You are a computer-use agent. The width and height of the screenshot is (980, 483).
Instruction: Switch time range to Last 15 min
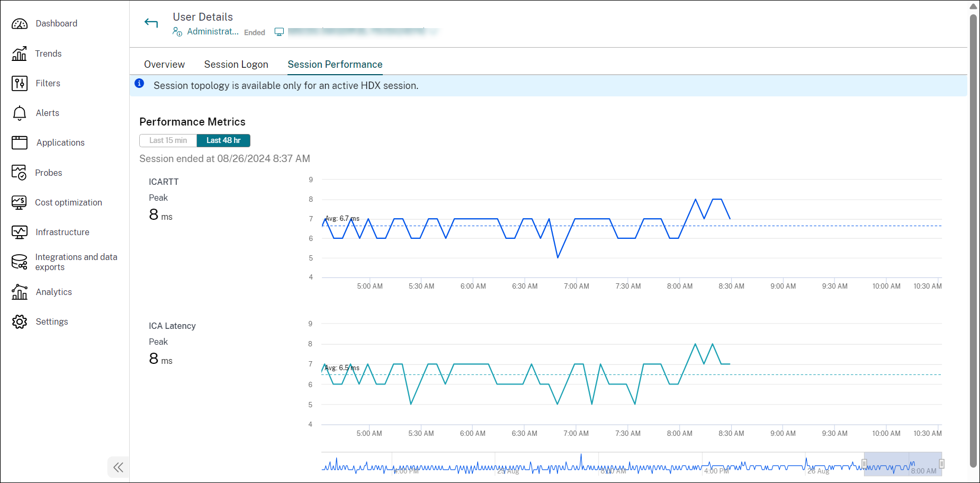(167, 140)
